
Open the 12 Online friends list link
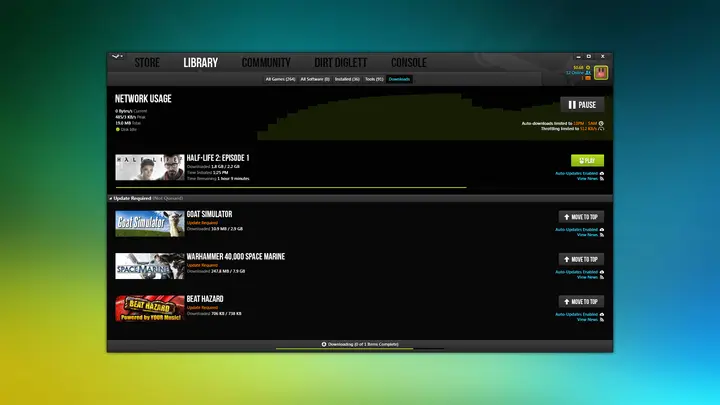[x=574, y=73]
